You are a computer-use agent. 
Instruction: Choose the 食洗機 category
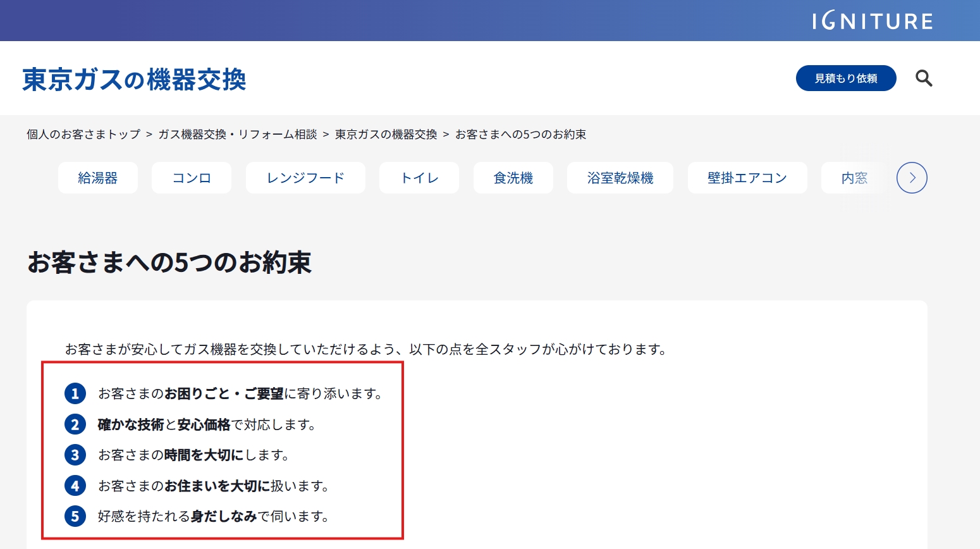pos(513,178)
